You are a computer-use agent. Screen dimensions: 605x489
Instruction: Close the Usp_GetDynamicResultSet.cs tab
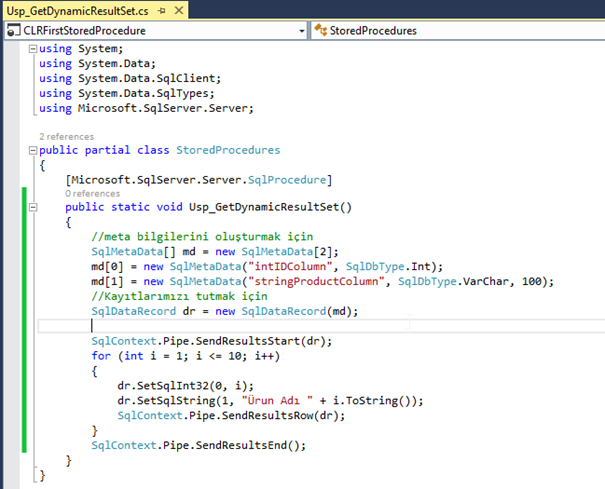click(x=179, y=10)
